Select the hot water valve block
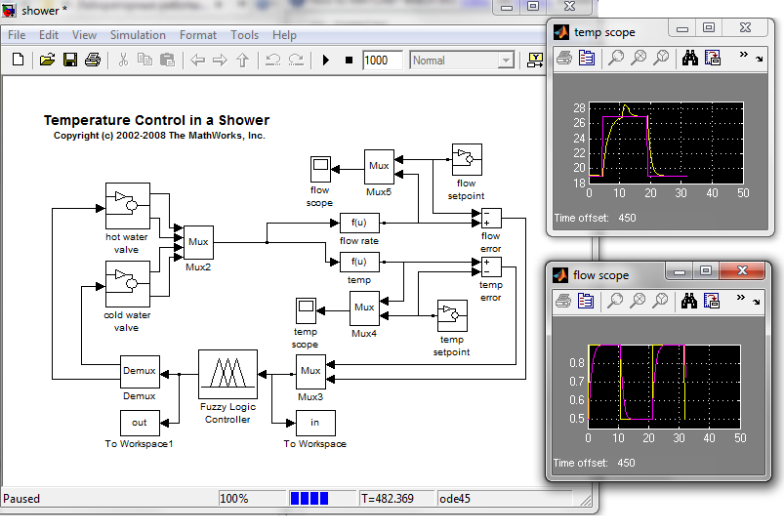The width and height of the screenshot is (784, 532). pyautogui.click(x=128, y=206)
